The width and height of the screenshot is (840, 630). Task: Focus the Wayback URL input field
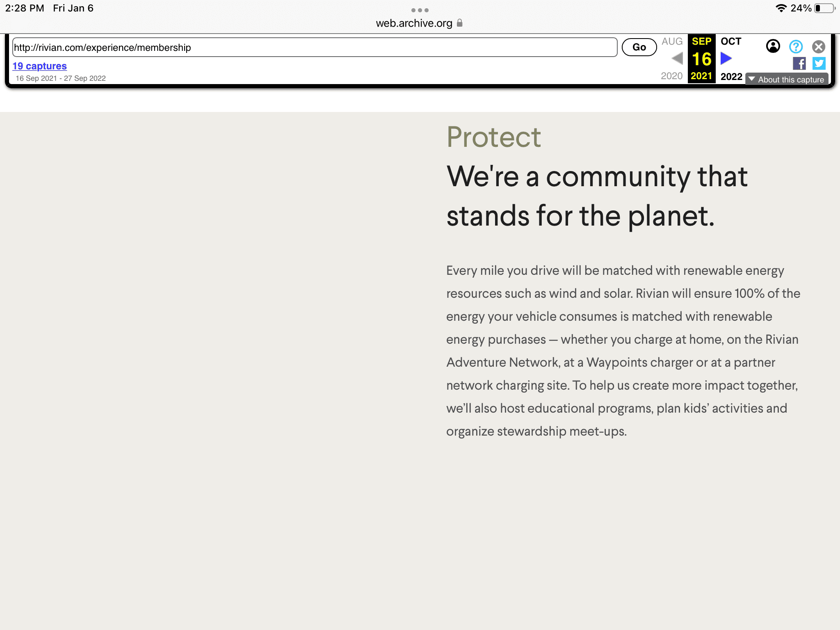pyautogui.click(x=315, y=47)
